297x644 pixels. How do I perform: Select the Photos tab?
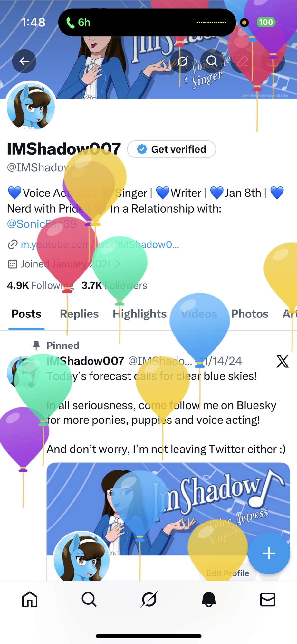coord(250,314)
